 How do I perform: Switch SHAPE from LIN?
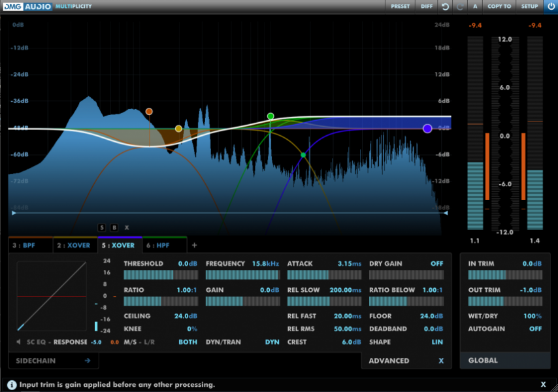436,342
